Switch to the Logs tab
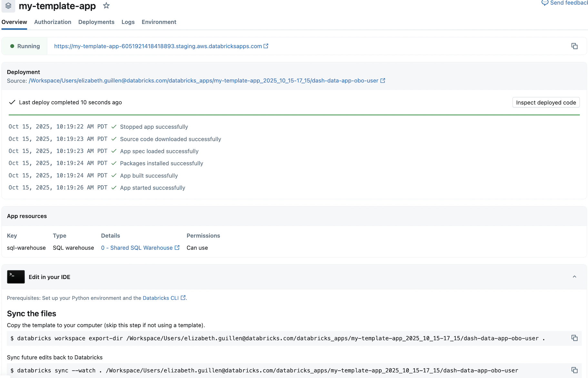Image resolution: width=588 pixels, height=378 pixels. (128, 22)
